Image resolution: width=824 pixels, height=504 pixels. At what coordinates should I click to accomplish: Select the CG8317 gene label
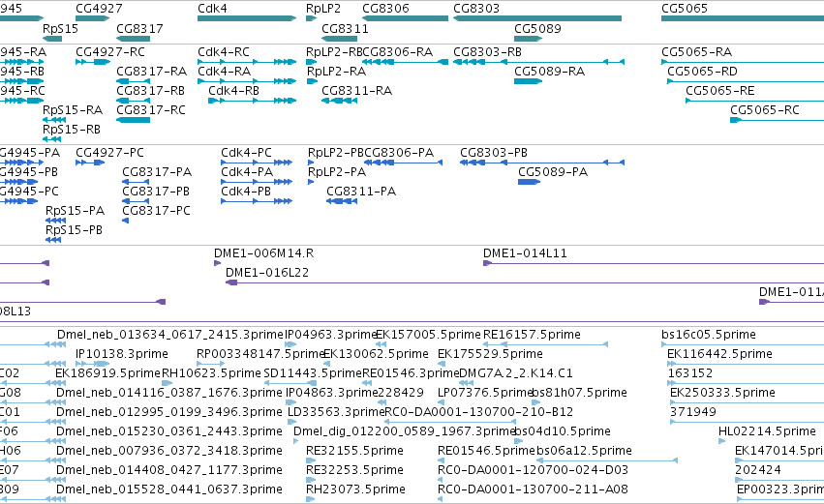pyautogui.click(x=139, y=28)
